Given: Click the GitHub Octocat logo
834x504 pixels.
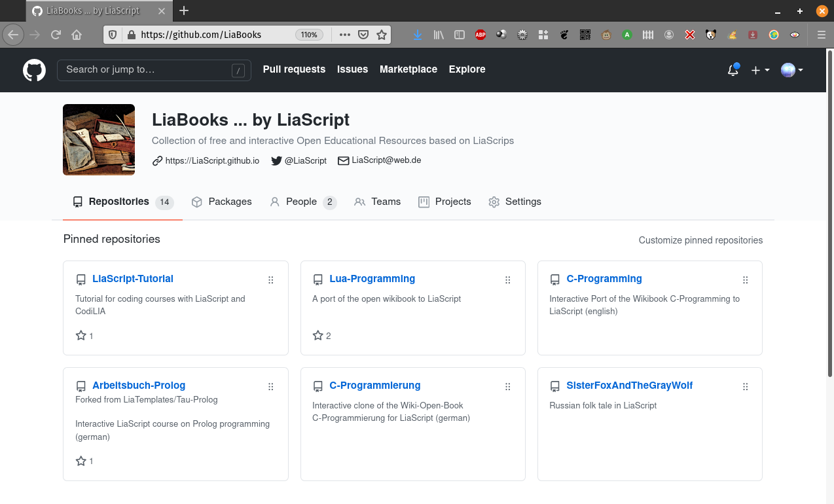Looking at the screenshot, I should [35, 70].
